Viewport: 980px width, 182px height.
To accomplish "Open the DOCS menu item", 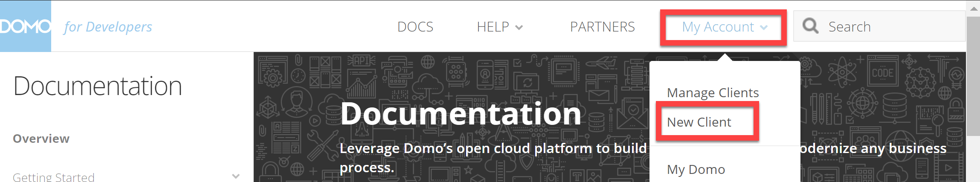I will point(415,27).
